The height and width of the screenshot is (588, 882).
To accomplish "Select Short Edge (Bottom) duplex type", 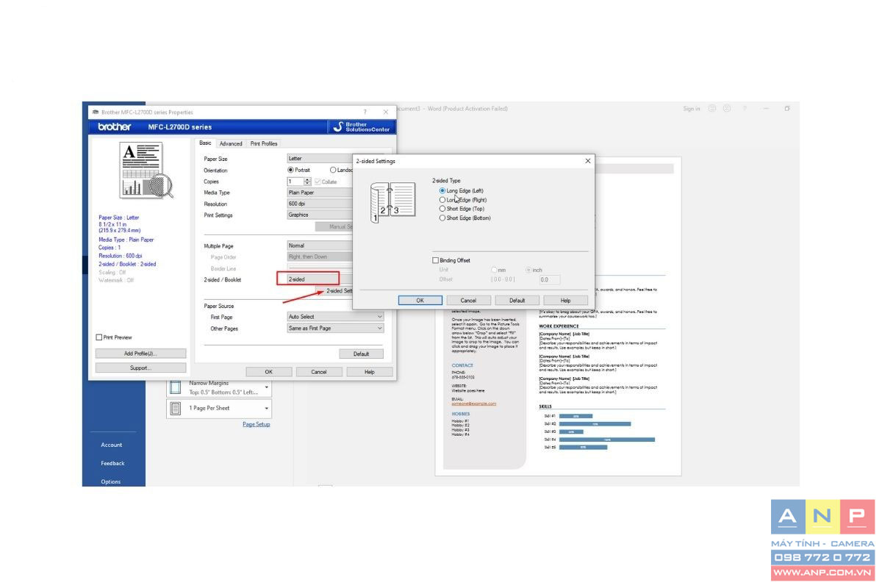I will 442,218.
